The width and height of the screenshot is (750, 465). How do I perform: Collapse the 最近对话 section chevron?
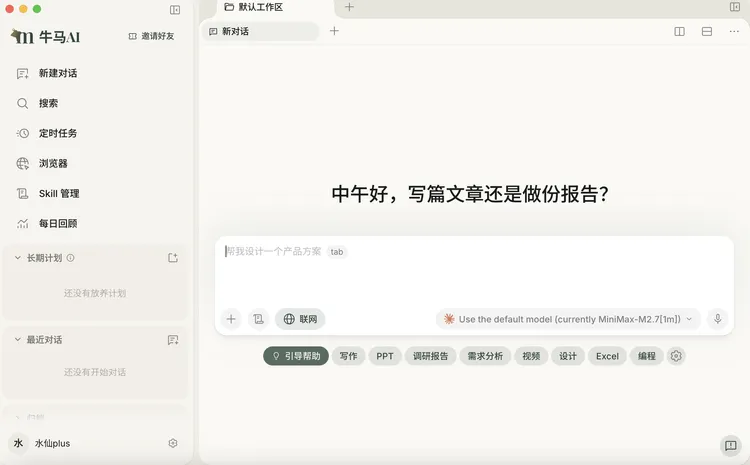point(18,340)
